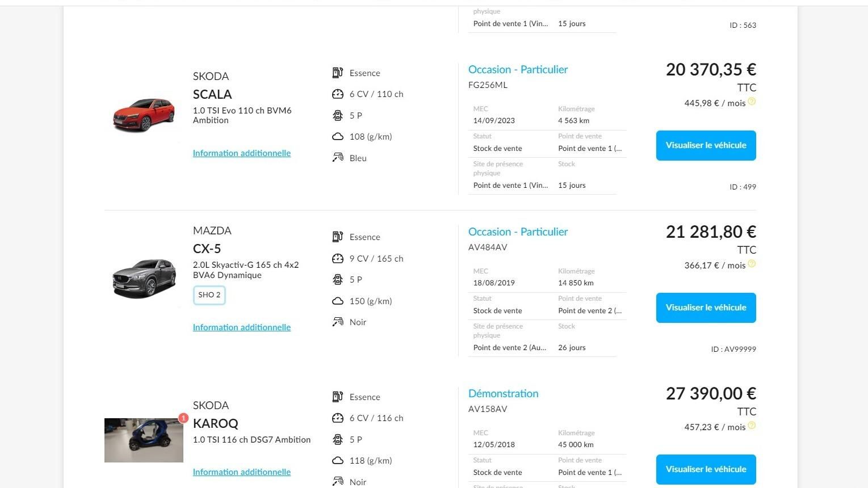Viewport: 868px width, 488px height.
Task: Click the red notification badge on Karoq photo
Action: 183,418
